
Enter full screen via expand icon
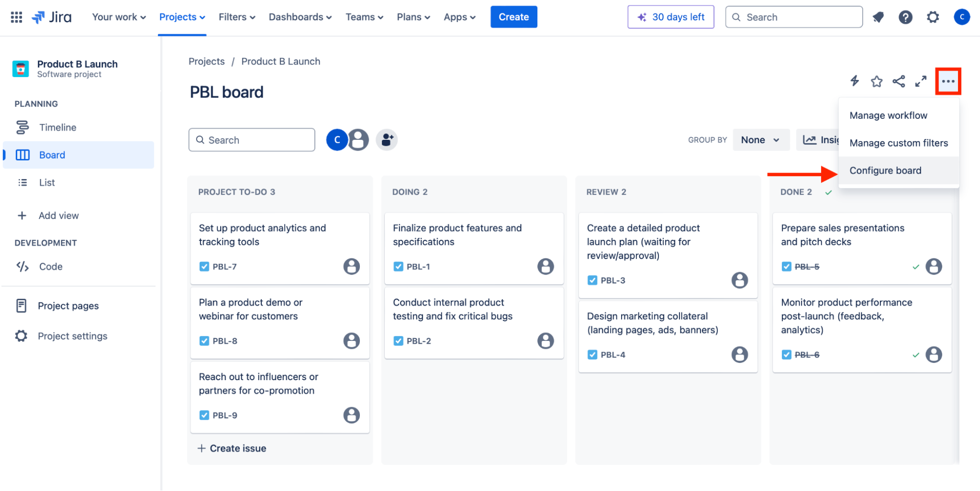coord(920,81)
